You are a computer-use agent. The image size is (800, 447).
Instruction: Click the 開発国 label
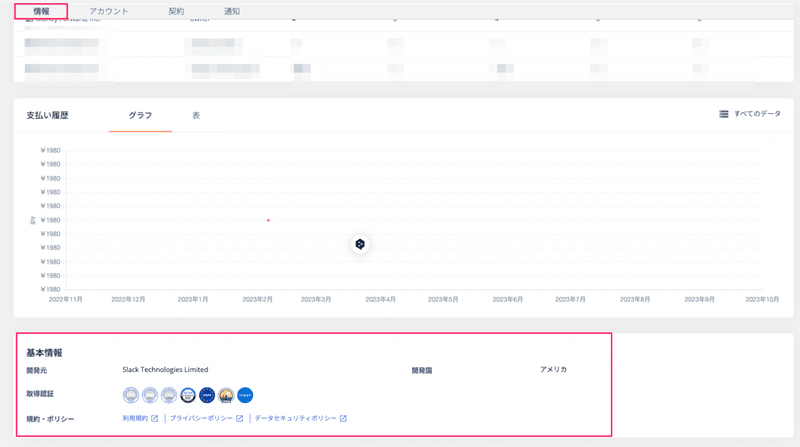(422, 370)
